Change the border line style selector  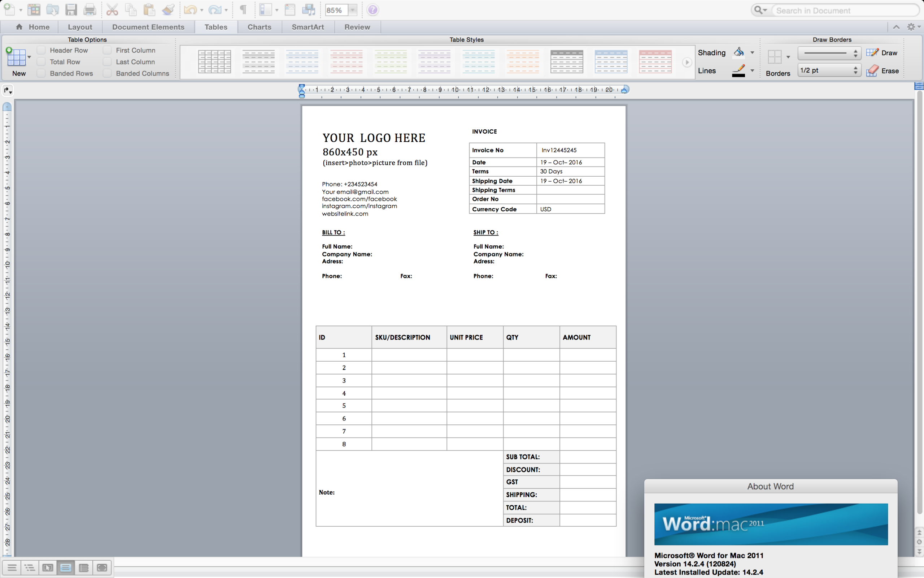click(829, 53)
